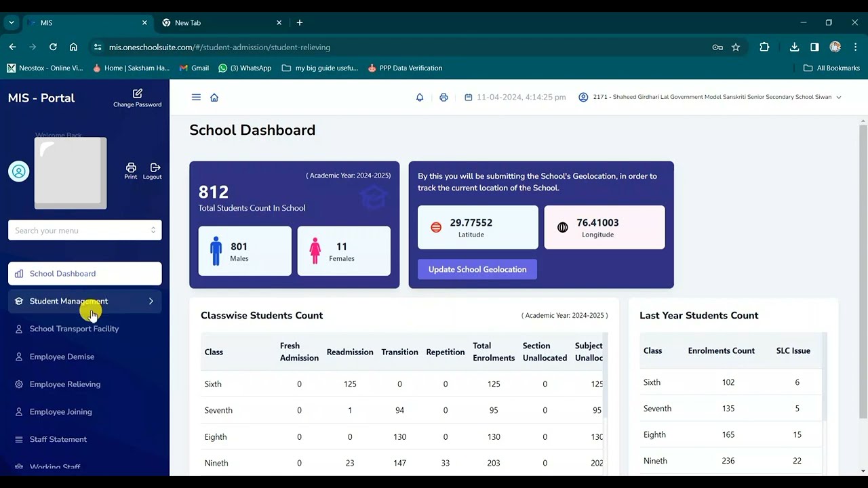Click the user profile avatar icon

19,171
